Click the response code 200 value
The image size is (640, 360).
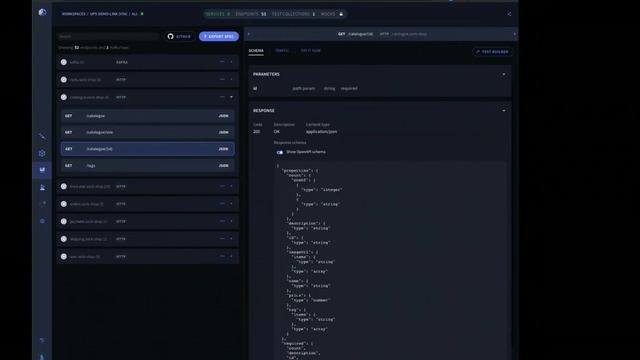(x=256, y=131)
